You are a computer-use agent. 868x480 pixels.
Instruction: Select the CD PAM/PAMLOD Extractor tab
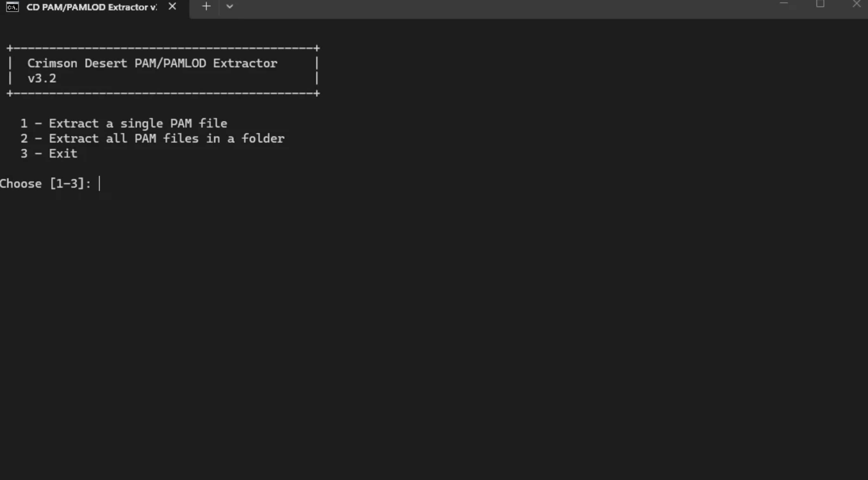pos(91,7)
